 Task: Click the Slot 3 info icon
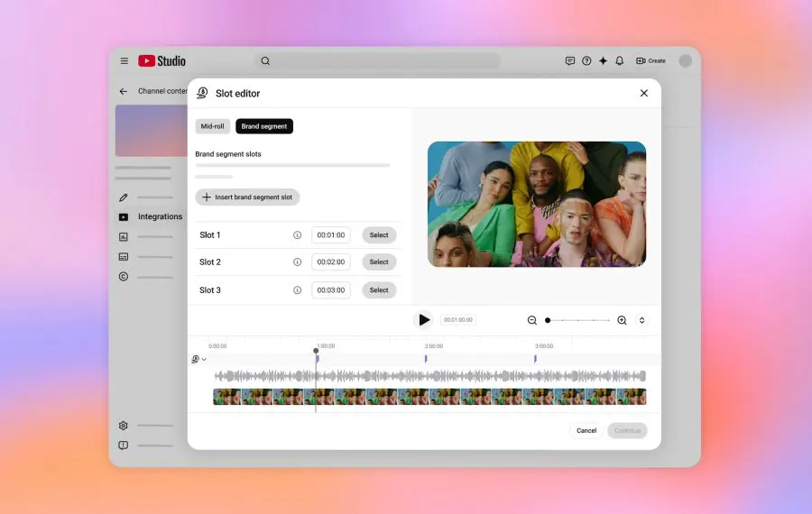point(297,290)
